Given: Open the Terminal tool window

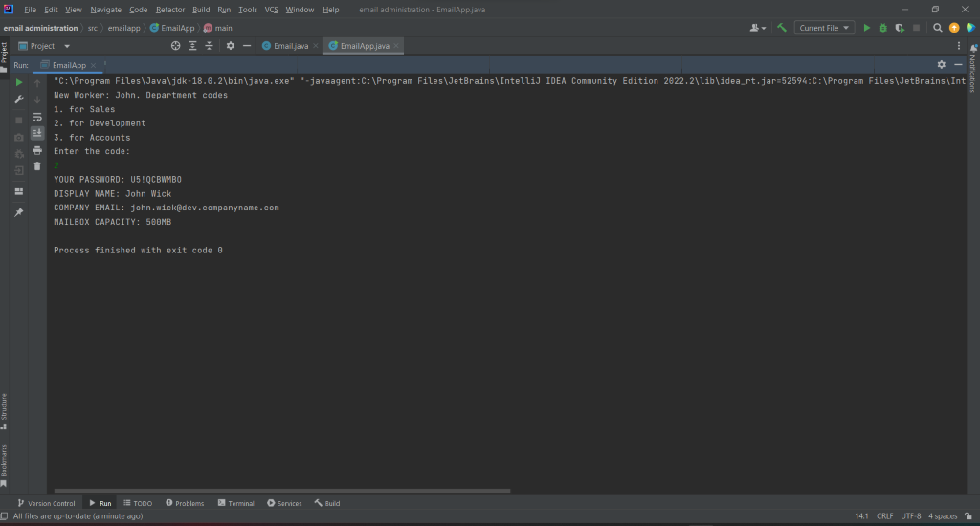Looking at the screenshot, I should point(235,503).
